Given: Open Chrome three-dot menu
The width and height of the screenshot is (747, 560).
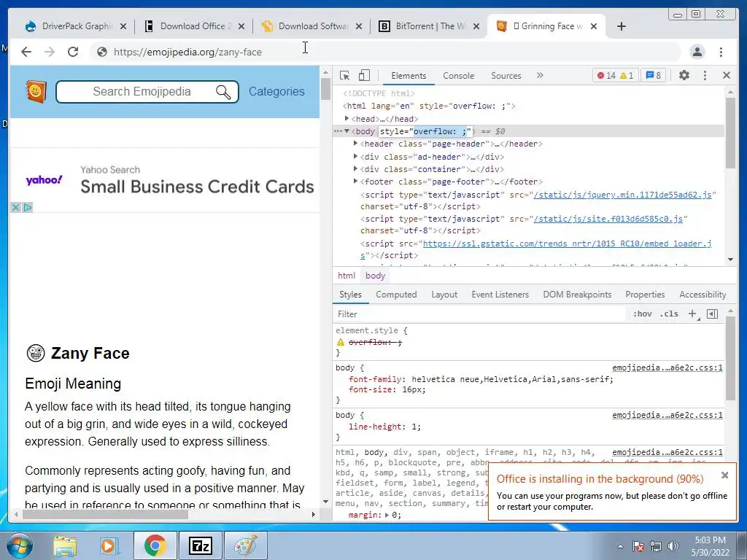Looking at the screenshot, I should pyautogui.click(x=721, y=52).
